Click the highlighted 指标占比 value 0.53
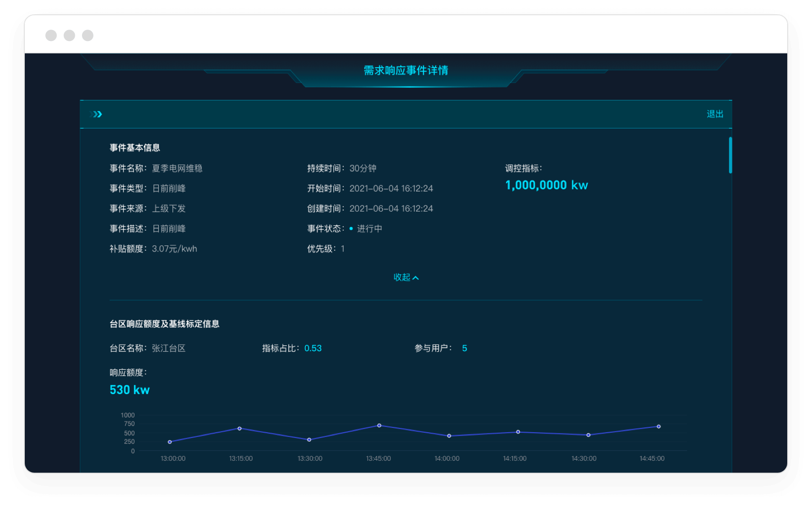 [313, 348]
